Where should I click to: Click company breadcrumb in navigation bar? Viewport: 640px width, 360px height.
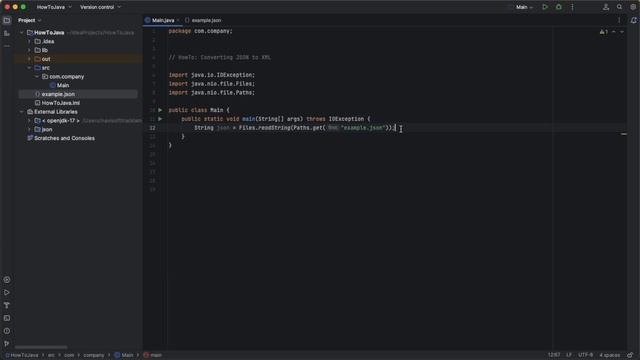tap(94, 355)
